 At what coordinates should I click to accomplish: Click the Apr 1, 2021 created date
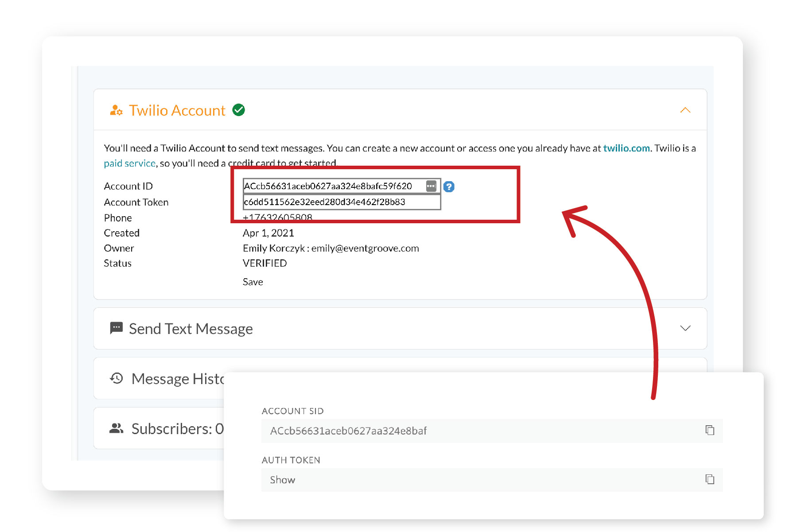pos(268,233)
